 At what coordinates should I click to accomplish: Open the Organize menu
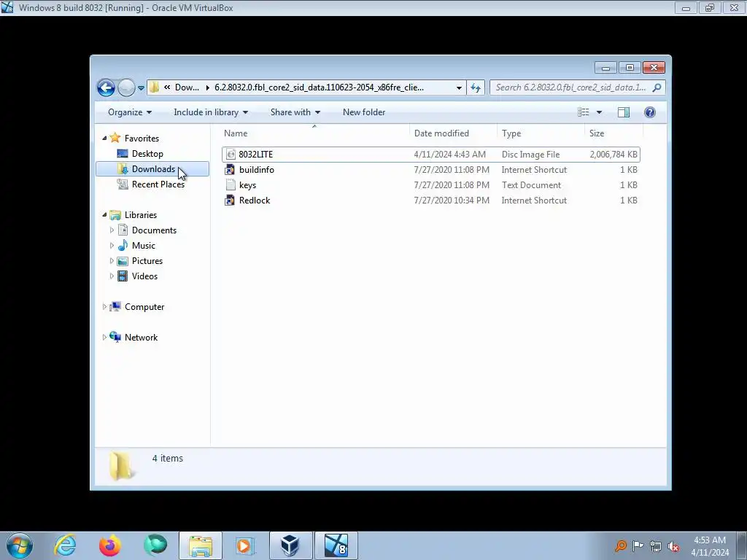130,112
